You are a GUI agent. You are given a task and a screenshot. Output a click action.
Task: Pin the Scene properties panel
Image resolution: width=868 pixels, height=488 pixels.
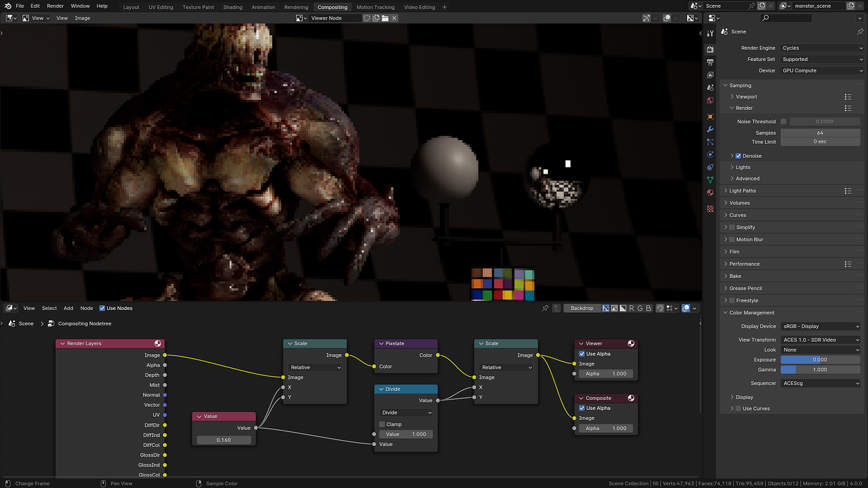[x=860, y=31]
